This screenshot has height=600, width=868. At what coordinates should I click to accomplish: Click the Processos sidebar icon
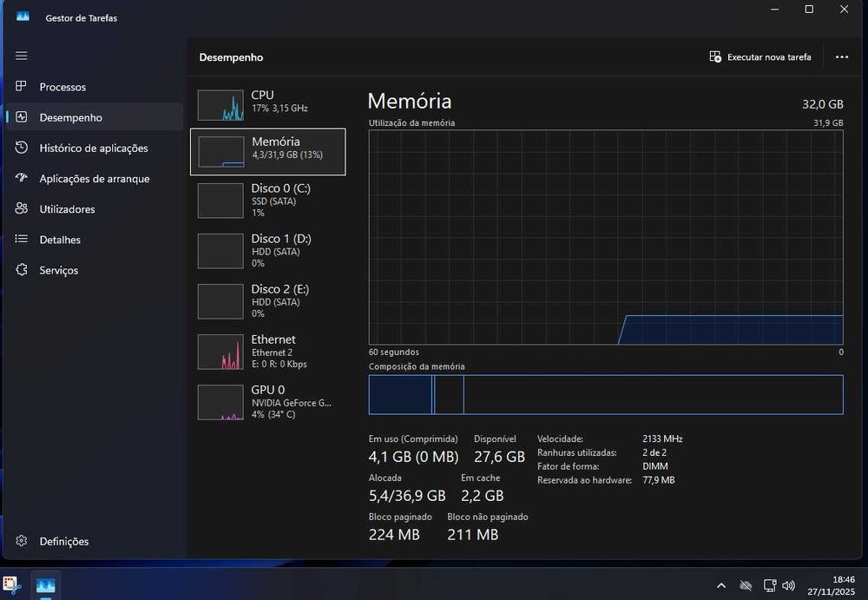click(22, 86)
